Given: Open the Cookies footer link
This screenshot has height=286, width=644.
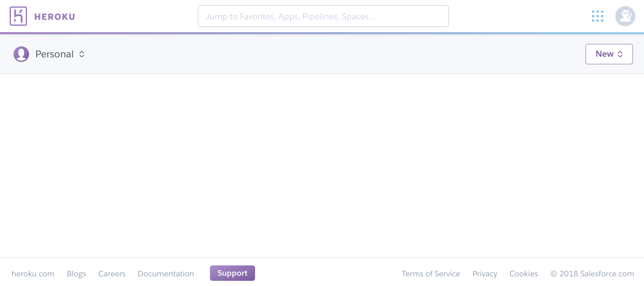Looking at the screenshot, I should 524,274.
